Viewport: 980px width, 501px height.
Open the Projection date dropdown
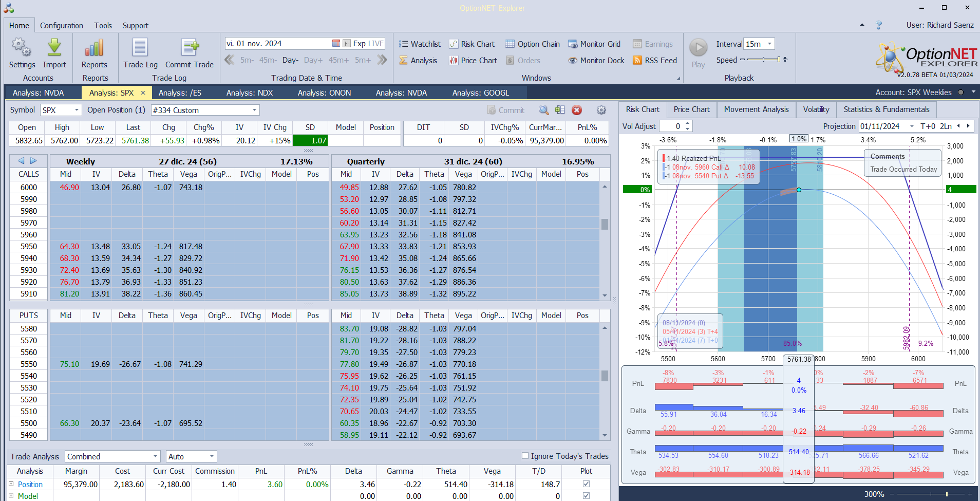[912, 126]
